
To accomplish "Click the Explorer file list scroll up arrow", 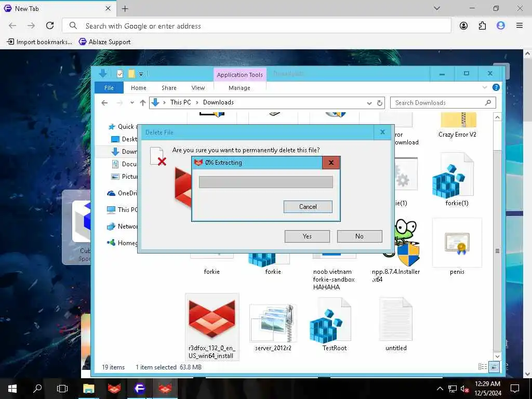I will click(x=497, y=117).
